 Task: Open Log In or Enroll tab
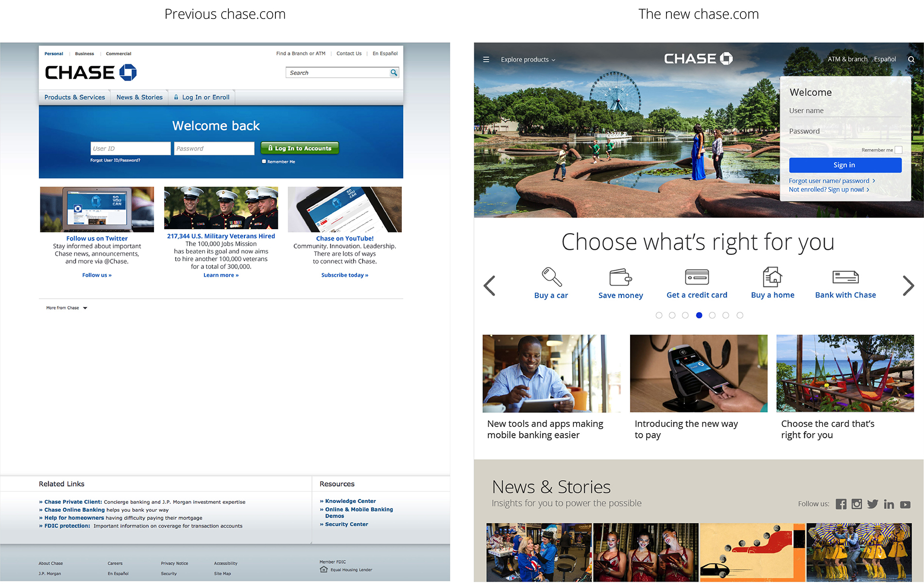coord(202,97)
